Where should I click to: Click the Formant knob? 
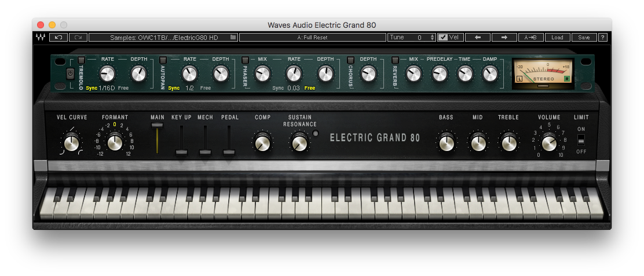(115, 142)
